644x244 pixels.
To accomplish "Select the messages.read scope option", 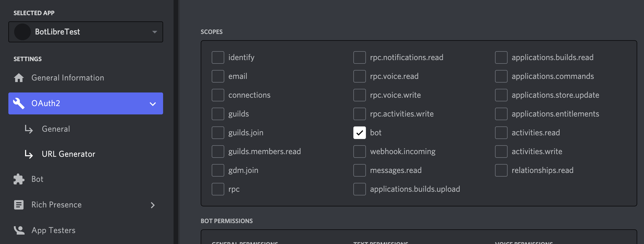I will click(x=360, y=170).
